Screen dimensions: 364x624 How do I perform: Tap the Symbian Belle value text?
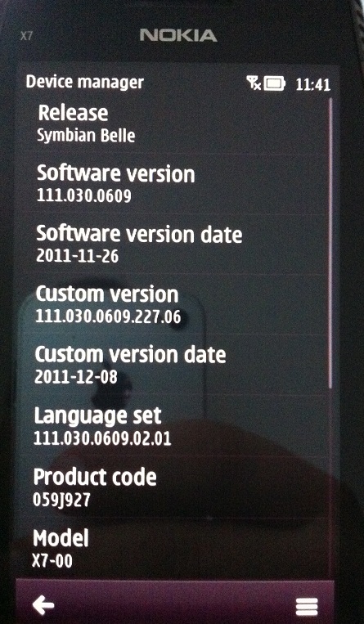click(x=86, y=136)
